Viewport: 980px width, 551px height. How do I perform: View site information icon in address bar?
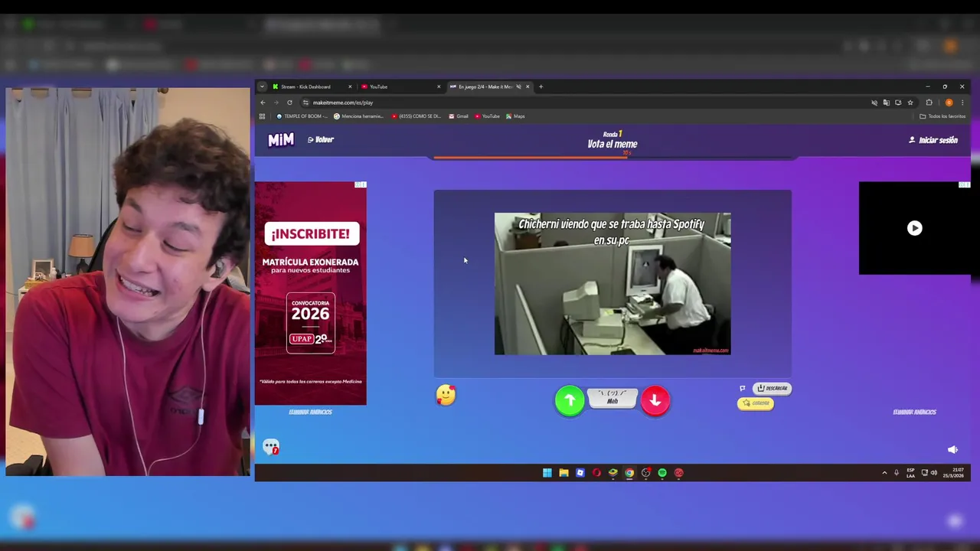point(305,103)
